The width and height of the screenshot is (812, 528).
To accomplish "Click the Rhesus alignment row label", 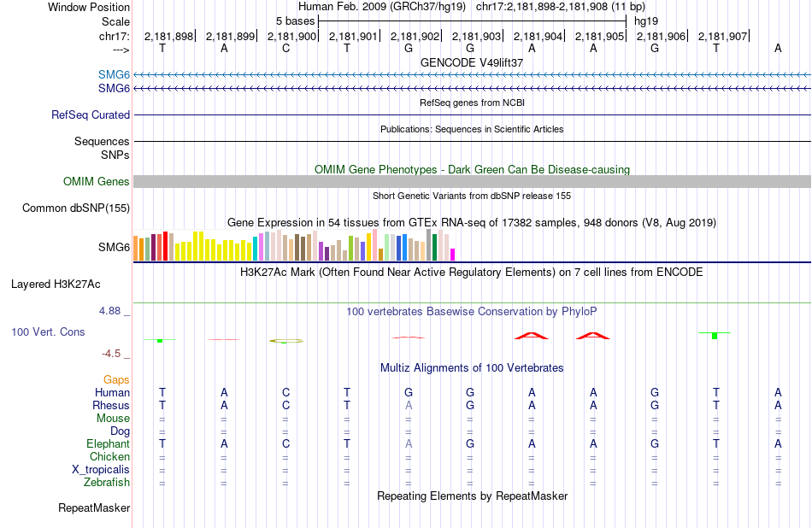I will point(111,405).
